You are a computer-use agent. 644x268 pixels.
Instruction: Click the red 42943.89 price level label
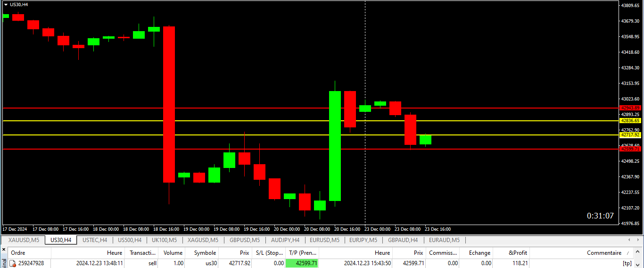(630, 108)
